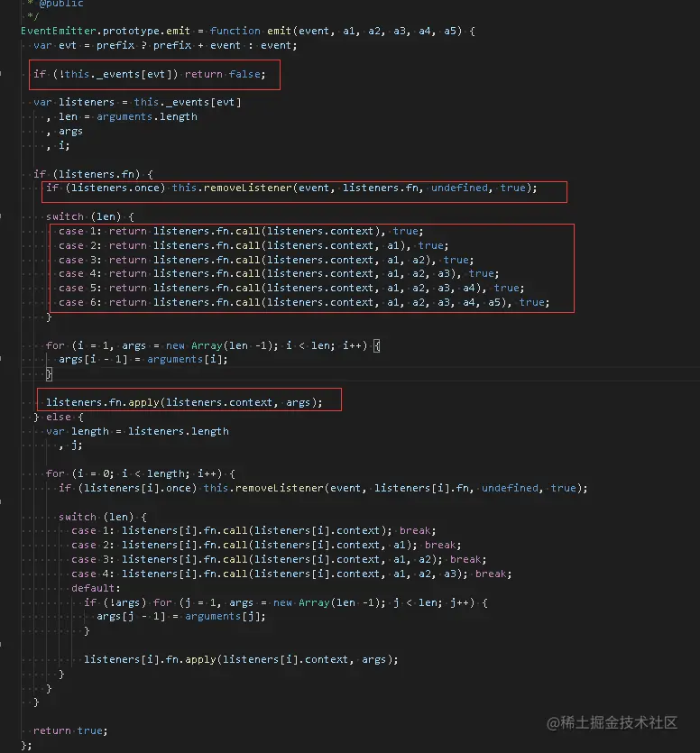Click the 'case 6: return listeners.fn.call' line
The width and height of the screenshot is (700, 753).
pos(304,302)
